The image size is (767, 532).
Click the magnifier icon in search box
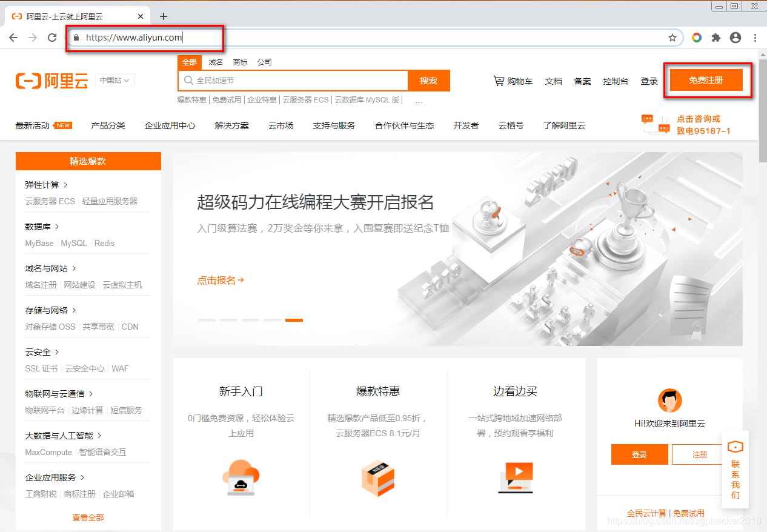pos(188,81)
